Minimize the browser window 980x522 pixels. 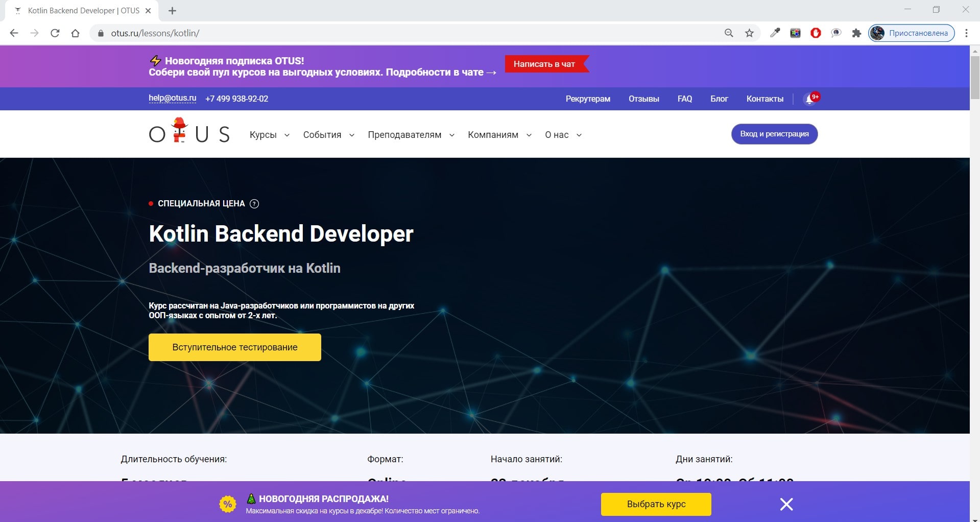(907, 10)
